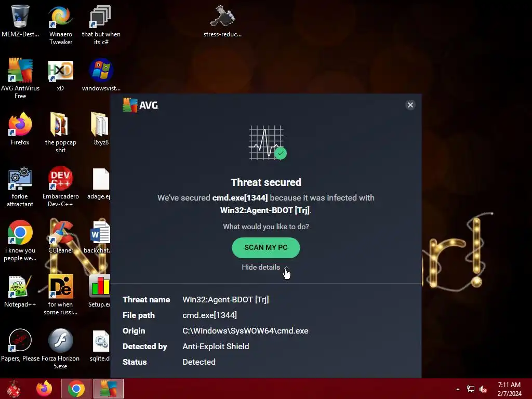Open the clock showing 7:11 AM
This screenshot has height=399, width=532.
[509, 389]
